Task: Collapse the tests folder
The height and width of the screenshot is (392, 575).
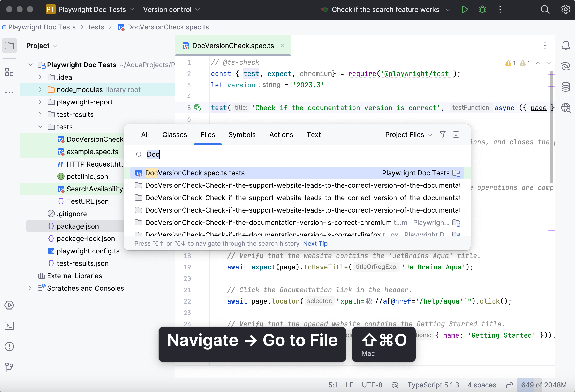Action: (x=40, y=127)
